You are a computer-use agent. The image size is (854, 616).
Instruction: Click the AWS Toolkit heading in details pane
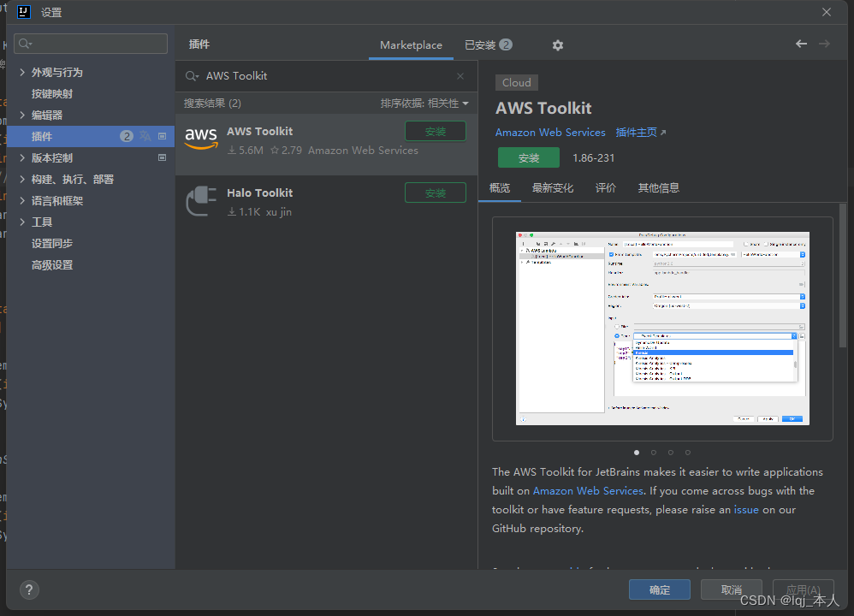(543, 109)
